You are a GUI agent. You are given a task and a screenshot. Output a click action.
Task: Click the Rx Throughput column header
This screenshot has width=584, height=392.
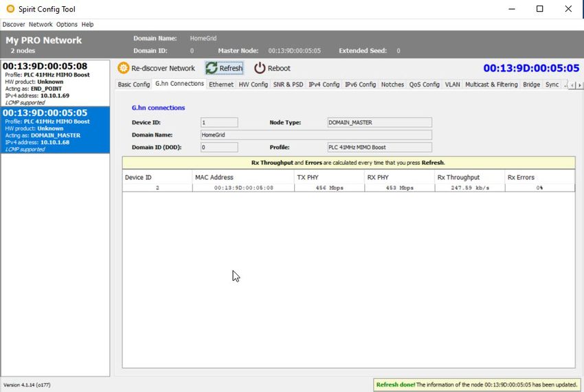click(x=470, y=178)
